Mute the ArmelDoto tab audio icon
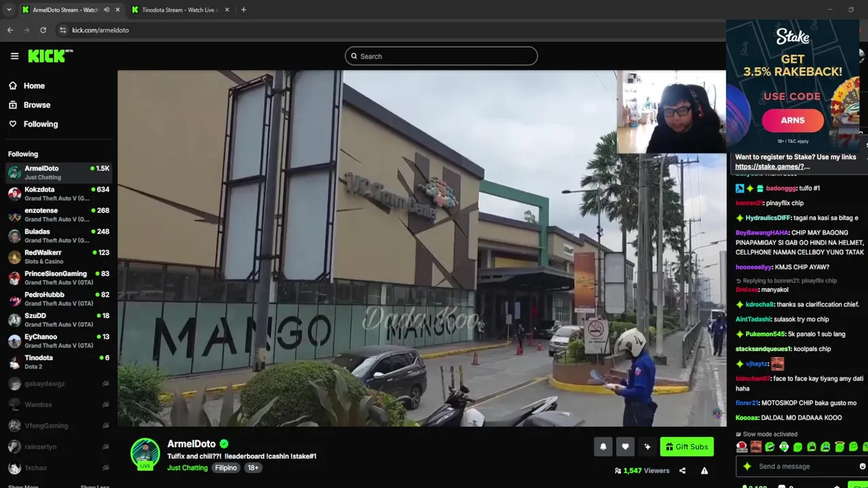Viewport: 868px width, 488px height. tap(106, 10)
